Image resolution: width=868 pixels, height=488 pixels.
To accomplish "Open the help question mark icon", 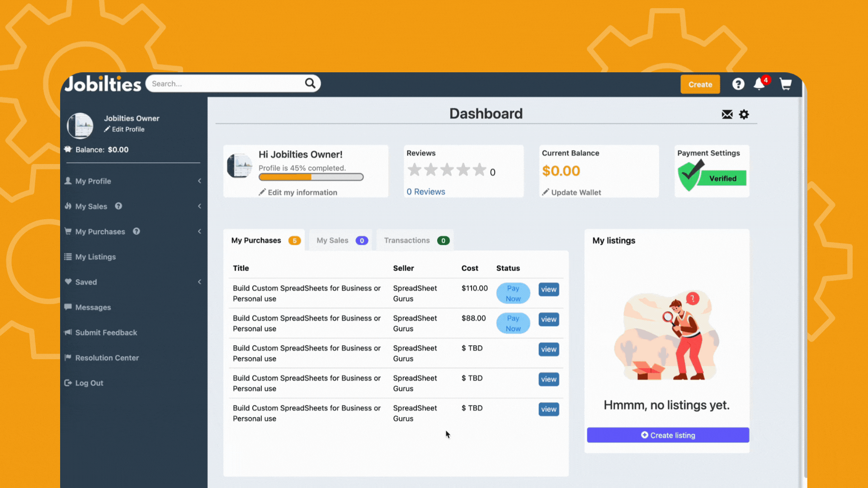I will [738, 84].
